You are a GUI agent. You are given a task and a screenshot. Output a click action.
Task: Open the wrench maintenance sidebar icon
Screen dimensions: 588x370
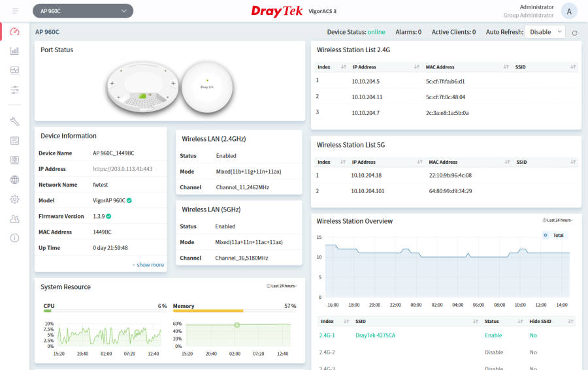pos(14,121)
